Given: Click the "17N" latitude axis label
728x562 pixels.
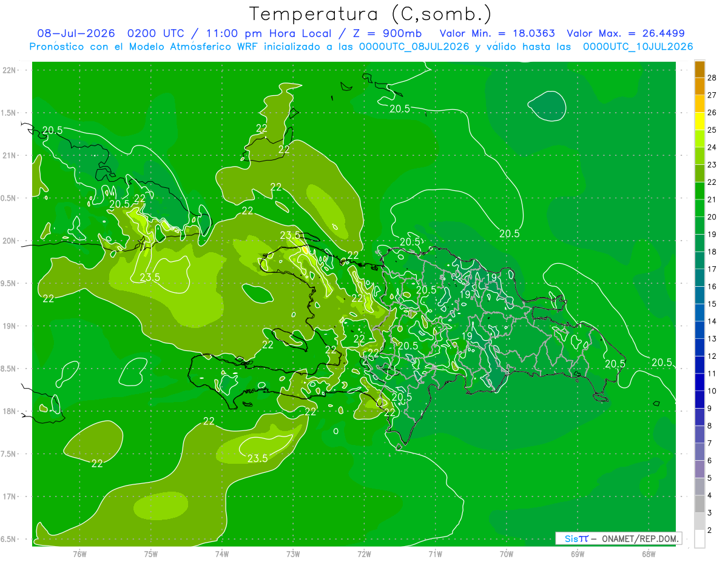Looking at the screenshot, I should pyautogui.click(x=9, y=497).
